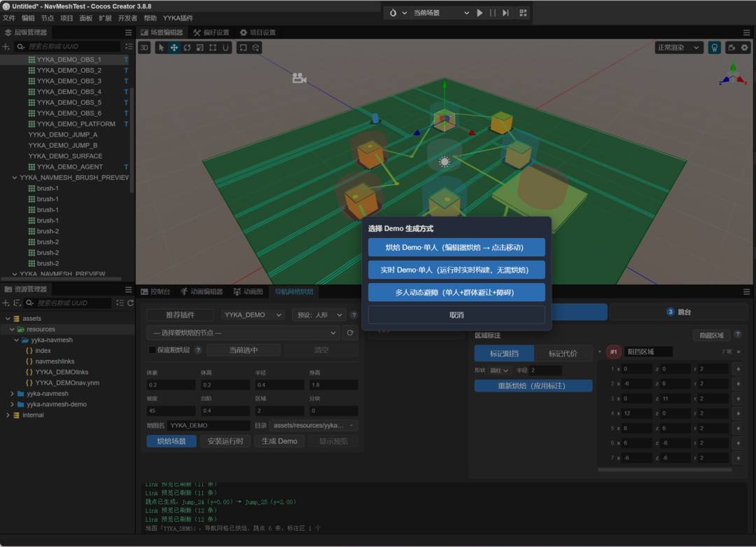Open the 扩展 menu in menu bar
This screenshot has width=756, height=547.
(105, 18)
